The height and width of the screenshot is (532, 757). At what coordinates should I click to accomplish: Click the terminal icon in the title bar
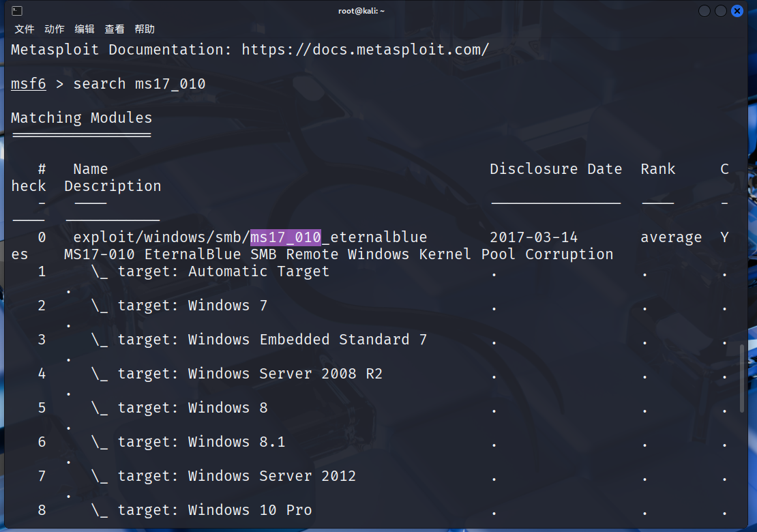pos(17,11)
